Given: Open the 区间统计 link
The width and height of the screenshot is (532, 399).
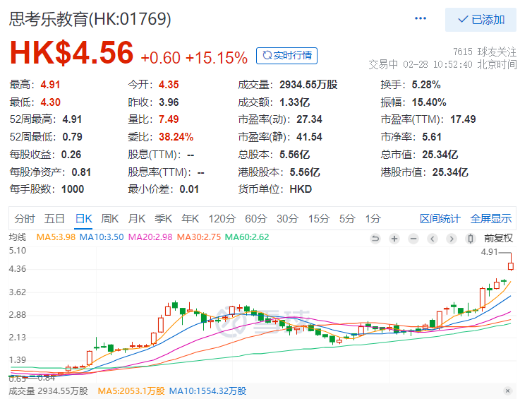Looking at the screenshot, I should [x=440, y=218].
